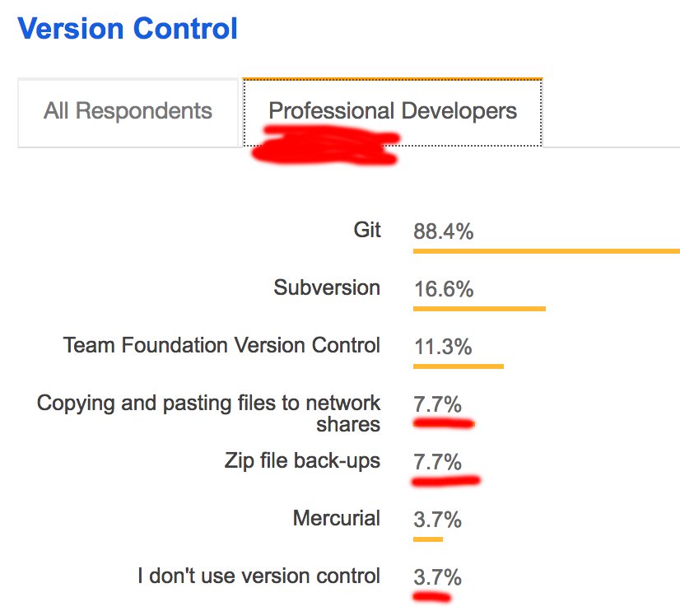Click the 7.7% for Zip file back-ups

pos(437,463)
